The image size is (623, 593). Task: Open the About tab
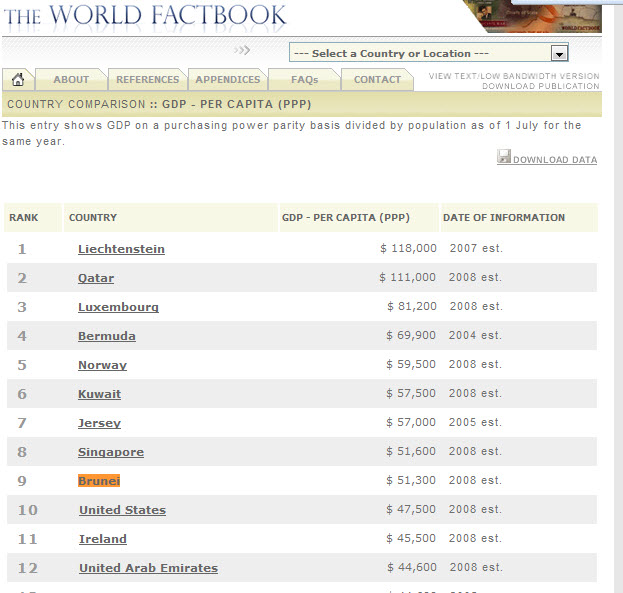(71, 80)
